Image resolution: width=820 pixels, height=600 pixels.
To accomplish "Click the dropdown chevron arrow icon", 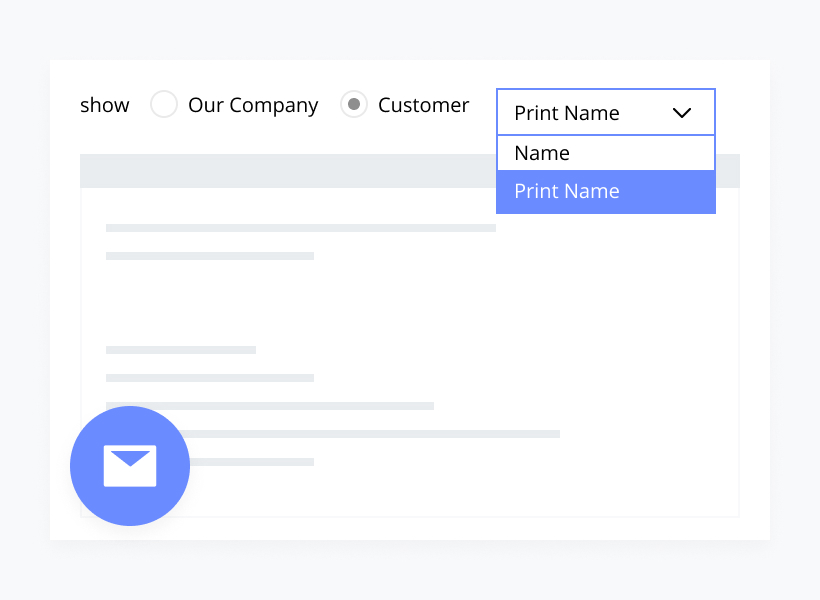I will (x=682, y=113).
